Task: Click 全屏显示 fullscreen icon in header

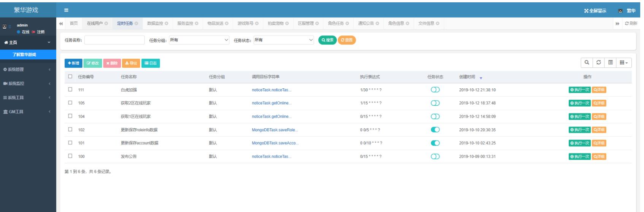Action: click(587, 10)
